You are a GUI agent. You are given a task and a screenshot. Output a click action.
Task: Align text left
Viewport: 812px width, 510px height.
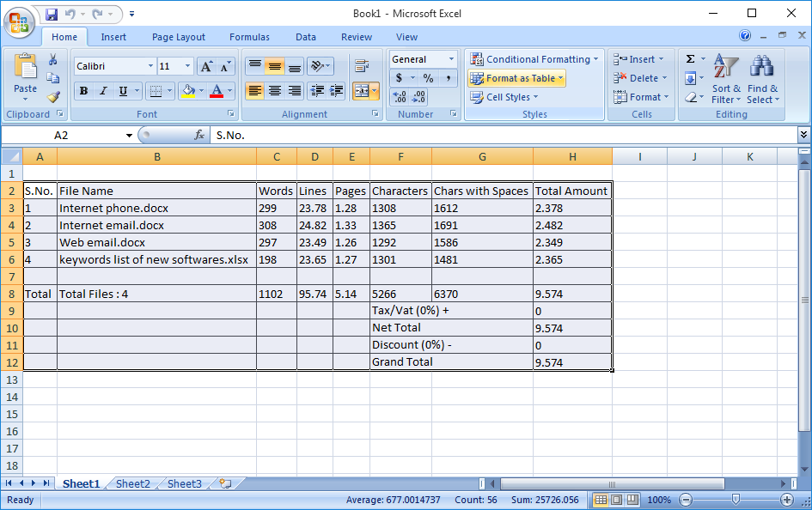point(255,91)
